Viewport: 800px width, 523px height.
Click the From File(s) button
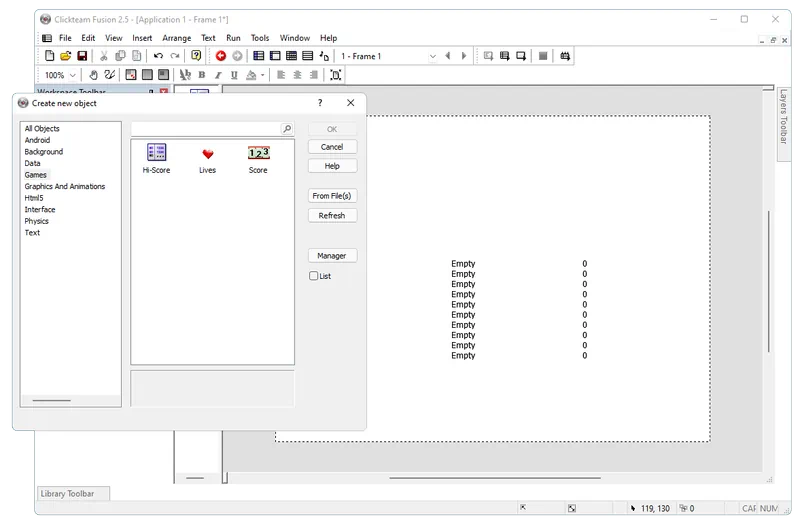(x=332, y=195)
